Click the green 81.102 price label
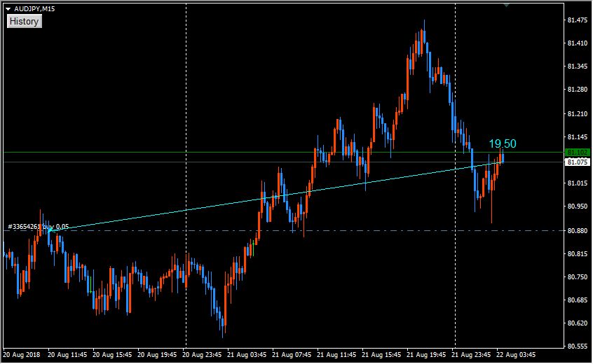Image resolution: width=593 pixels, height=364 pixels. click(578, 152)
